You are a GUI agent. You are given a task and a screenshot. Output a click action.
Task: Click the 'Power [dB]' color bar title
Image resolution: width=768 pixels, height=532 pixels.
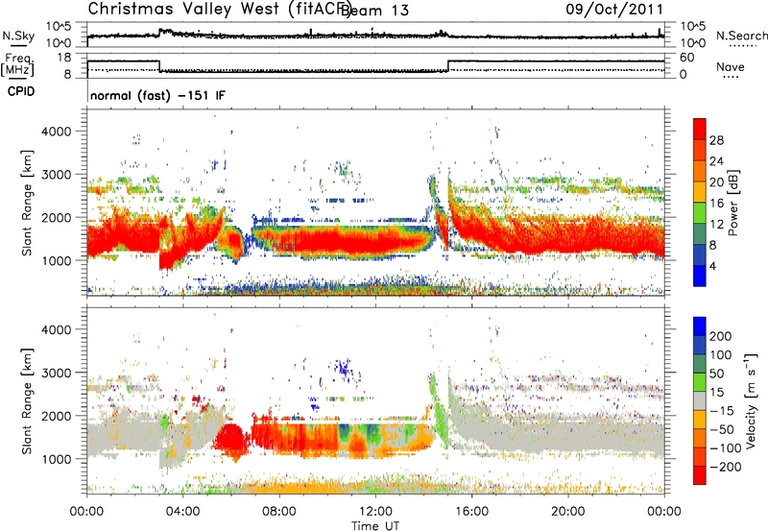[733, 203]
